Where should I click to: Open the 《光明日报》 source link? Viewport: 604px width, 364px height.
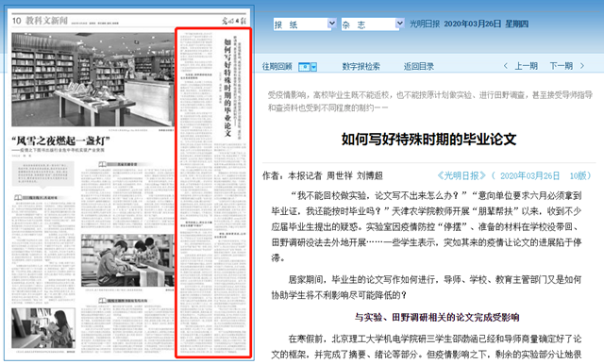[461, 175]
